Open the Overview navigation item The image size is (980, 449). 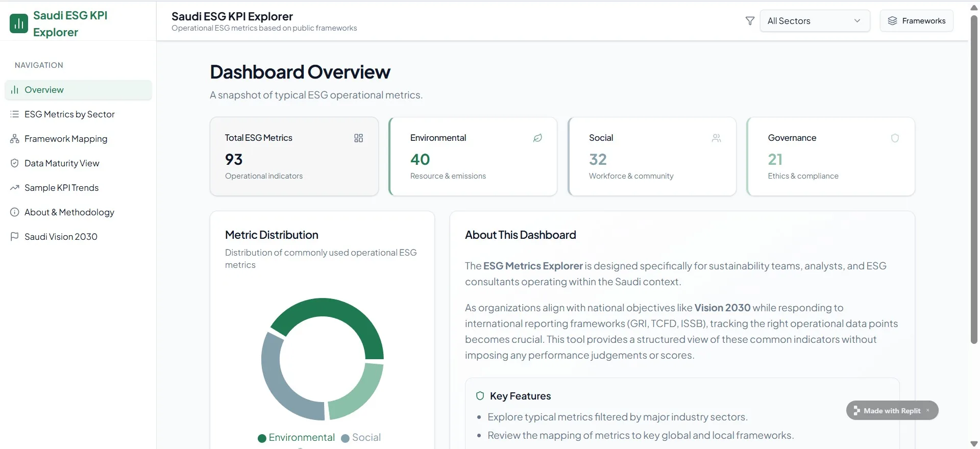point(79,90)
